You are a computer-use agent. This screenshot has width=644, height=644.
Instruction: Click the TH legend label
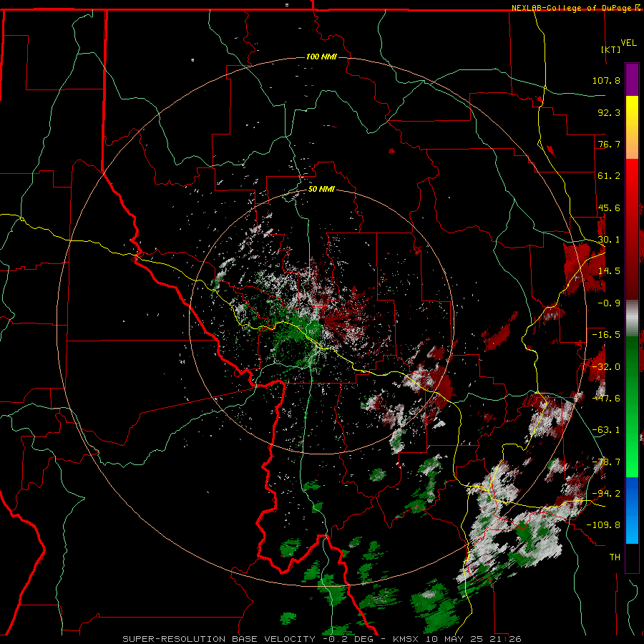click(615, 557)
